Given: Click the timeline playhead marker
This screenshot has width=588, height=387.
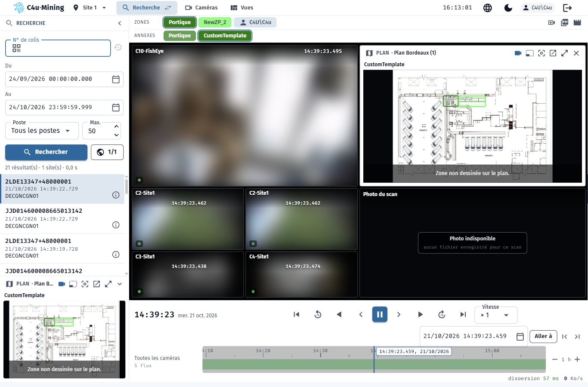Looking at the screenshot, I should point(374,359).
